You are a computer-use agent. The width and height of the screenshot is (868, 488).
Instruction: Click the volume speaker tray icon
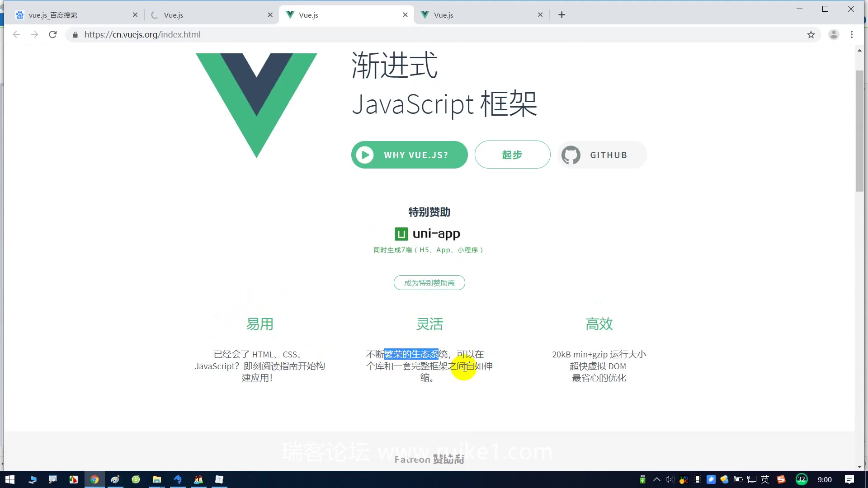click(x=670, y=479)
